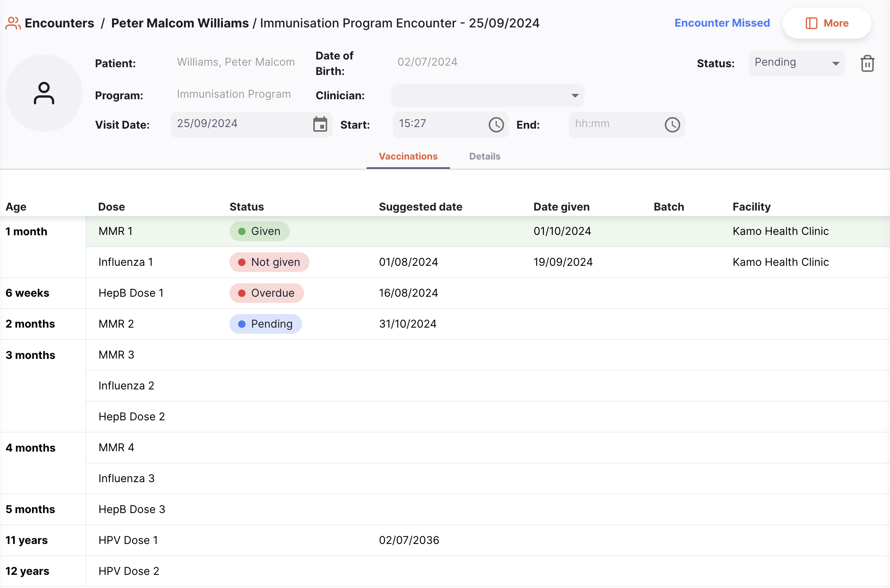Click the Status dropdown arrow
890x588 pixels.
(x=836, y=63)
